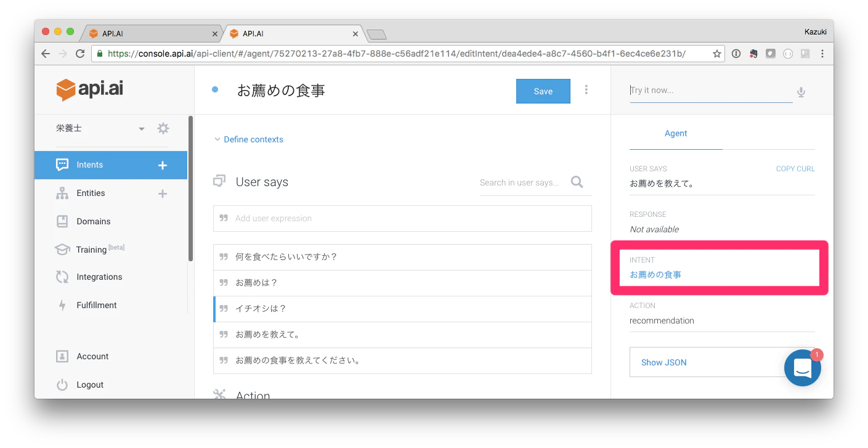The height and width of the screenshot is (448, 868).
Task: Click the Evernote extension icon
Action: click(x=753, y=54)
